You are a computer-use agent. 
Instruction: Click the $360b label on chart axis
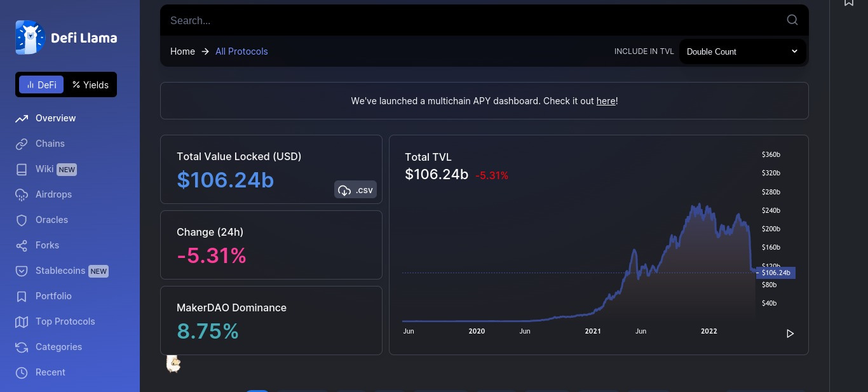tap(771, 154)
